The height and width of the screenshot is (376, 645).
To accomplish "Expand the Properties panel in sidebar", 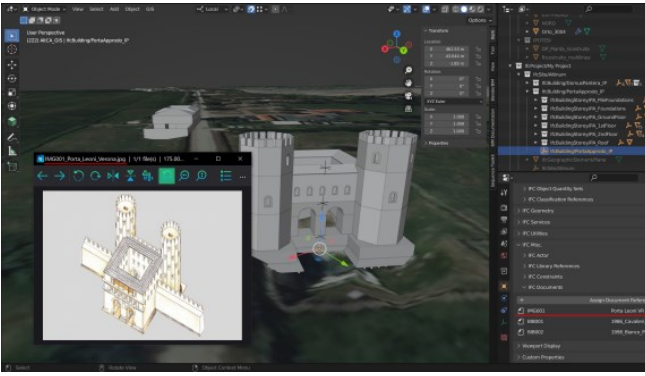I will point(437,143).
